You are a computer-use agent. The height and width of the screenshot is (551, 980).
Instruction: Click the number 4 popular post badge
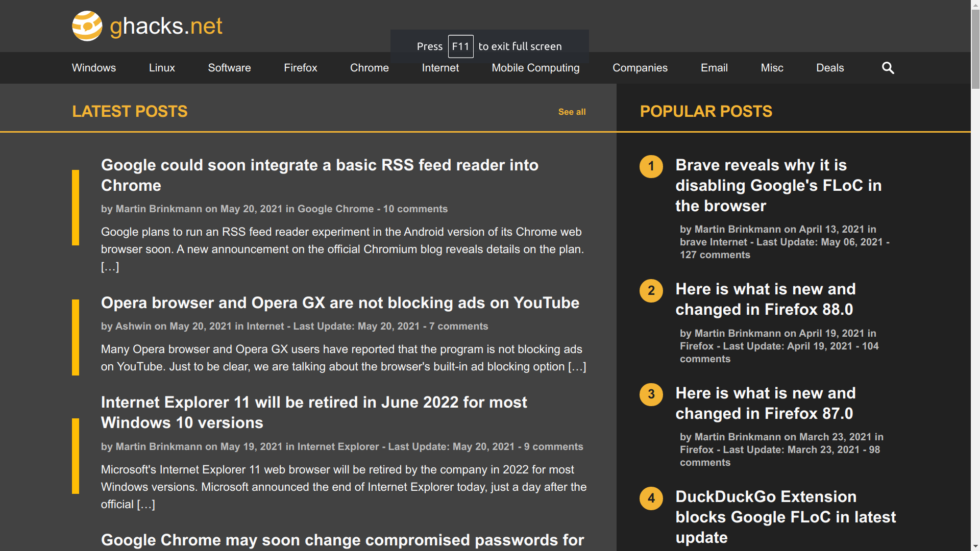tap(651, 498)
